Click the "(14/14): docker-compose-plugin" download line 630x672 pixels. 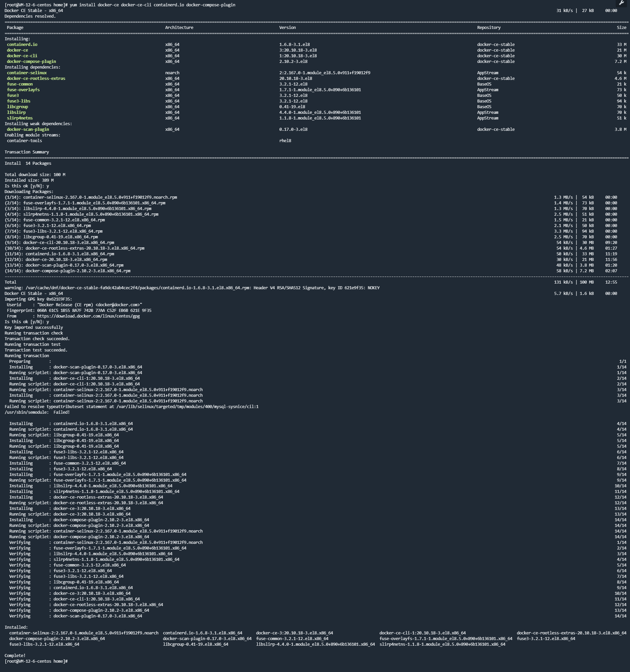(68, 271)
